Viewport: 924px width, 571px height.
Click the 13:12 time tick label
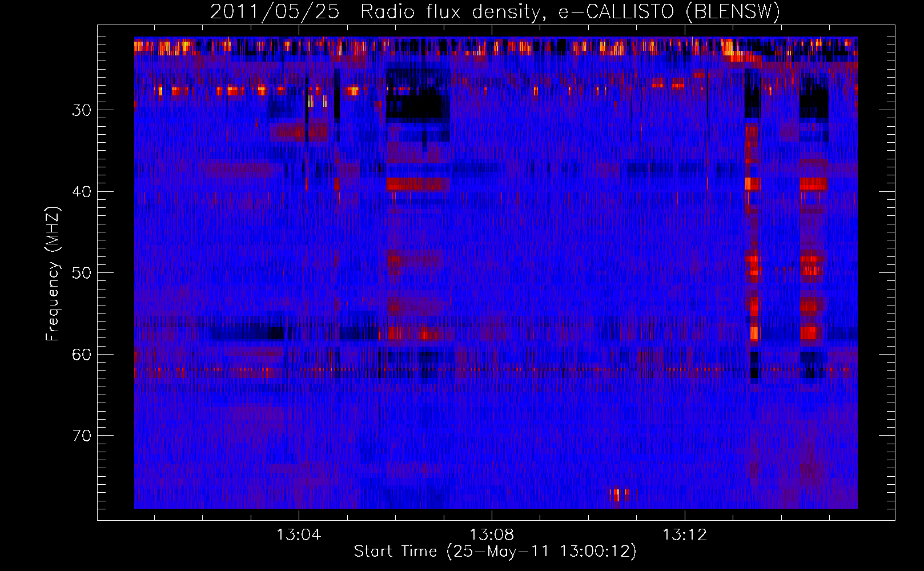pyautogui.click(x=685, y=535)
